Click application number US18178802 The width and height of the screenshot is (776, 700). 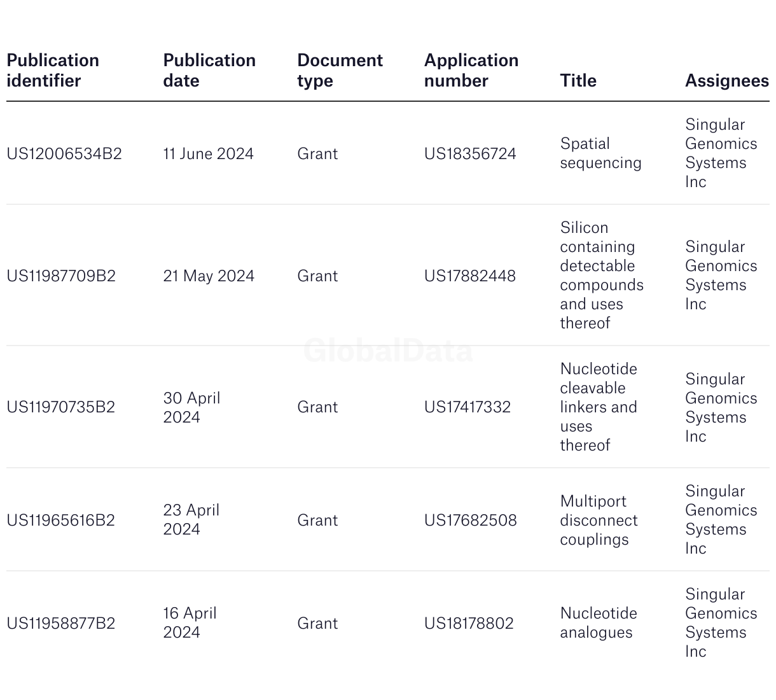pos(469,624)
